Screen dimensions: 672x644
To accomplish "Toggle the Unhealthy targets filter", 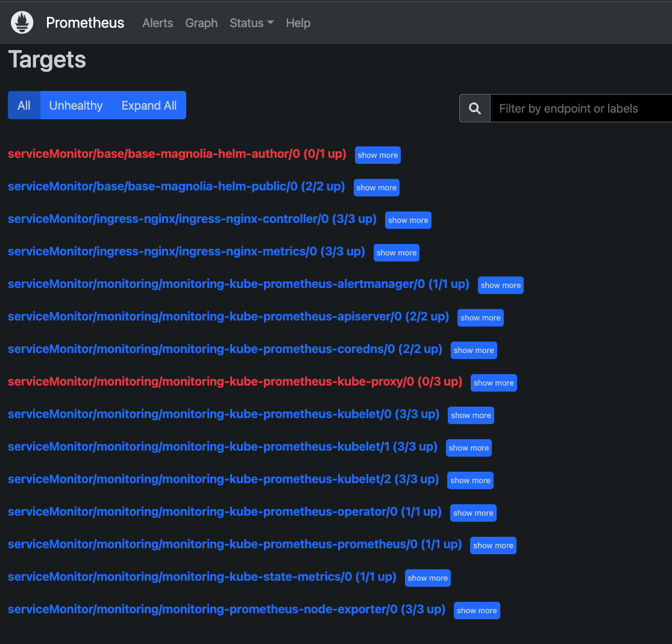I will [76, 105].
